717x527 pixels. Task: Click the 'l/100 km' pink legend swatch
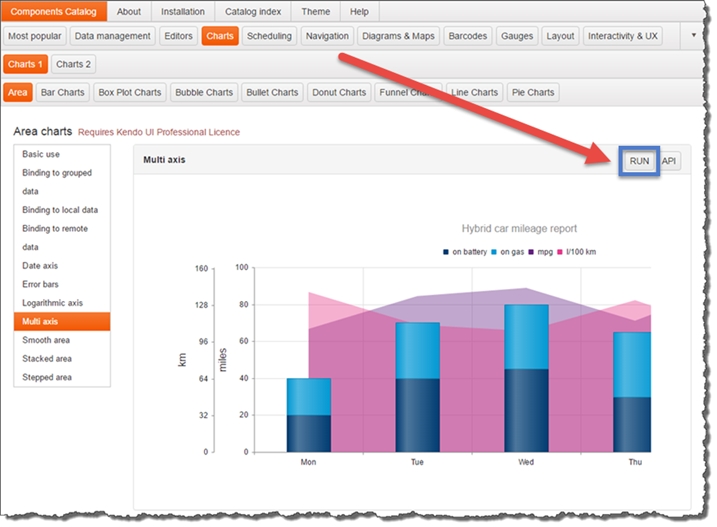pos(561,252)
